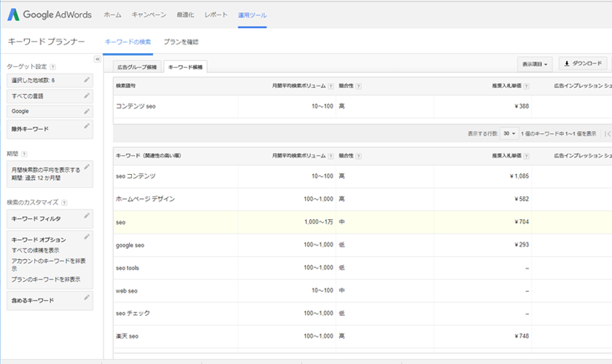Edit the キーワード オプション pencil icon
Image resolution: width=612 pixels, height=364 pixels.
[87, 237]
